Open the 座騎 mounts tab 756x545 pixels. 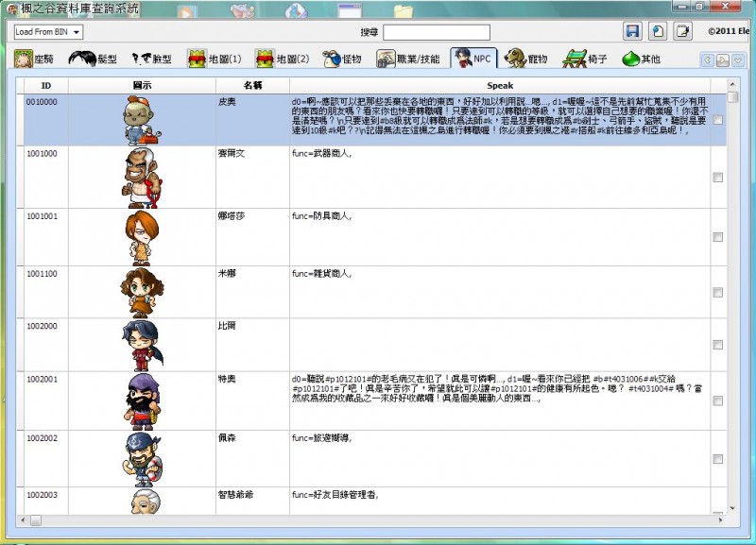point(34,59)
